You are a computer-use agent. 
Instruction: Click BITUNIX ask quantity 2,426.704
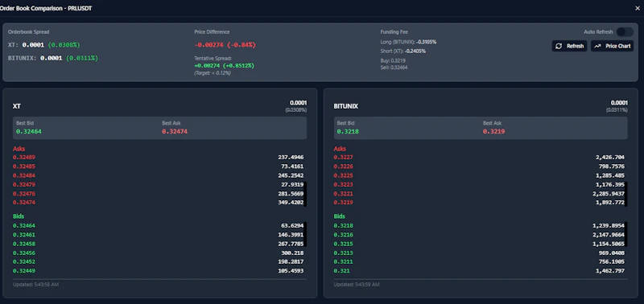click(610, 157)
